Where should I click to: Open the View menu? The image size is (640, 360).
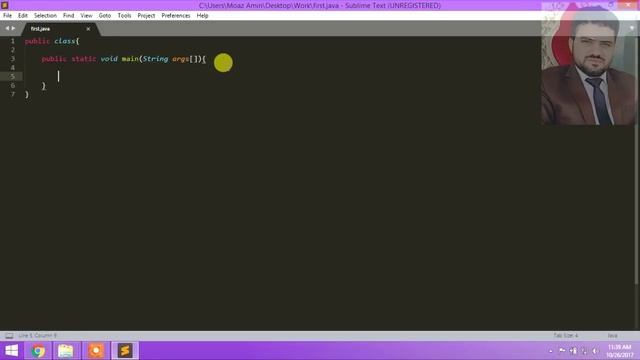(x=86, y=16)
